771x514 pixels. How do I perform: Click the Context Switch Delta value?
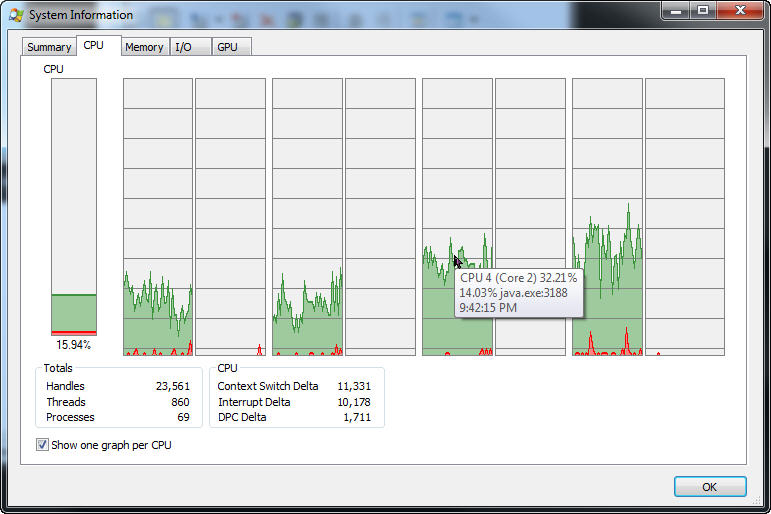click(354, 386)
